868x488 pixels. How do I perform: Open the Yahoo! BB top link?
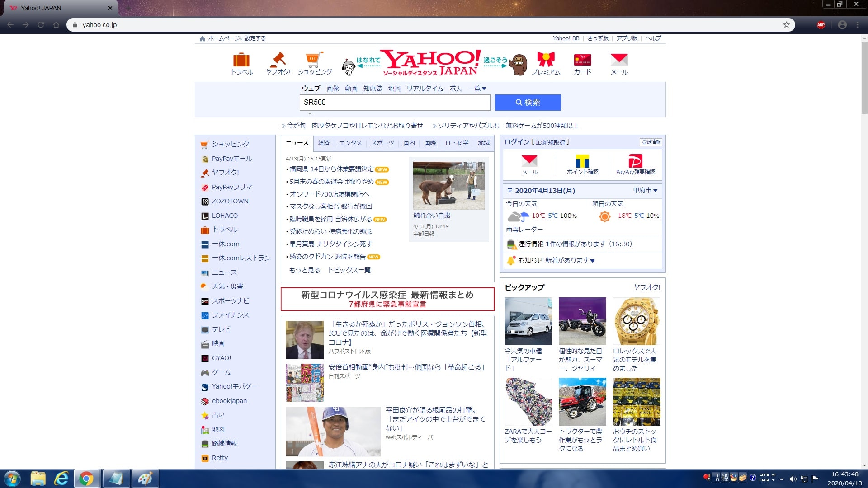[x=566, y=38]
